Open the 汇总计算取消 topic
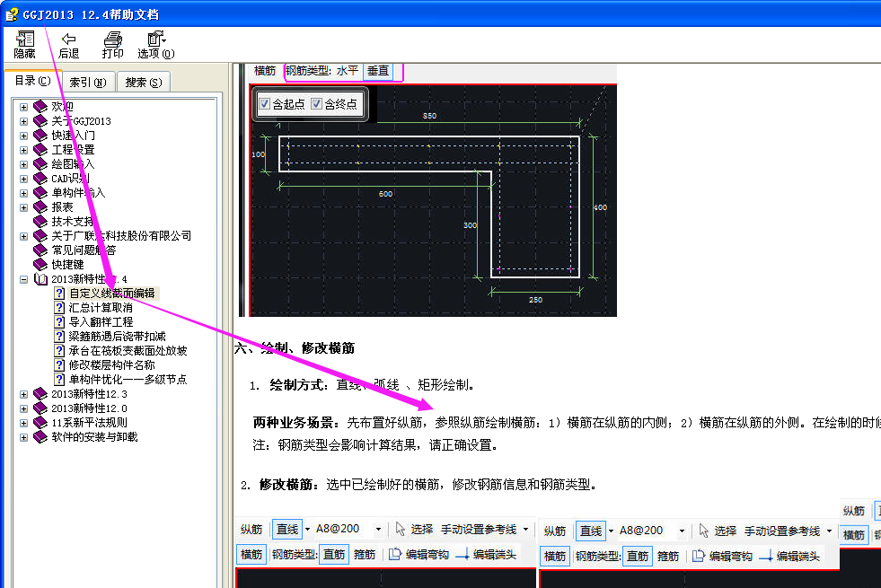The height and width of the screenshot is (588, 881). [x=101, y=308]
